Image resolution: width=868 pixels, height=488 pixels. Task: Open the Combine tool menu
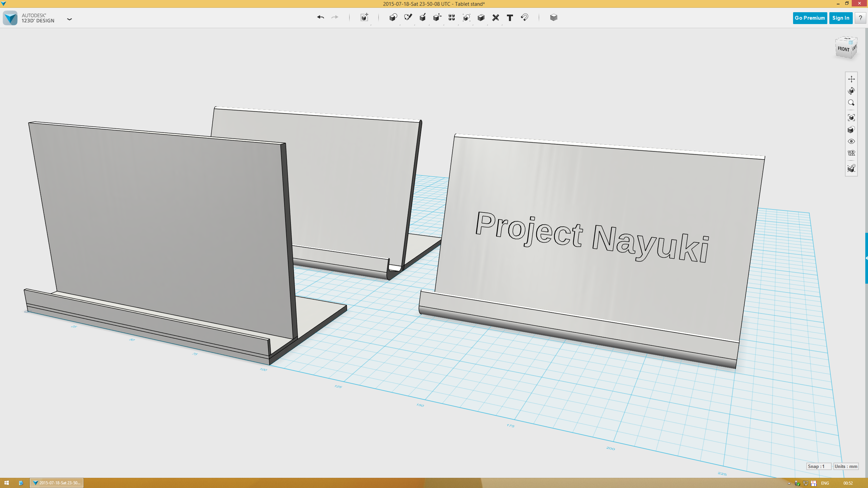(481, 18)
